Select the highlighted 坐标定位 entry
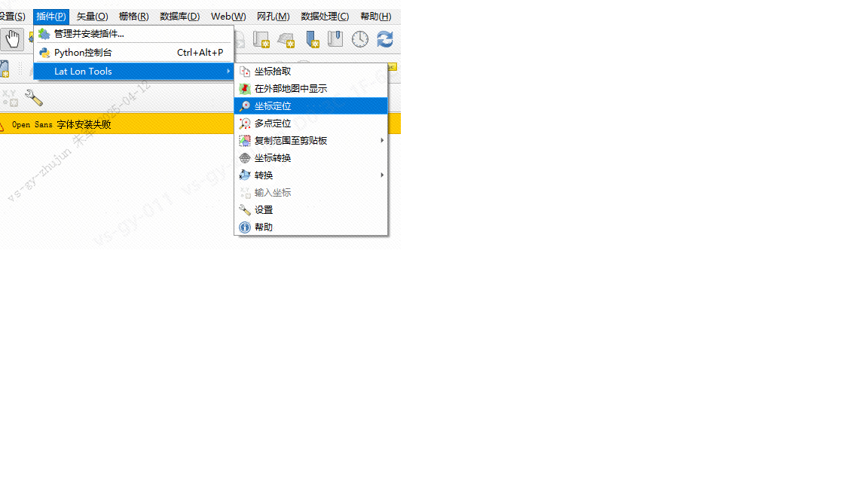The height and width of the screenshot is (488, 868). pyautogui.click(x=310, y=106)
